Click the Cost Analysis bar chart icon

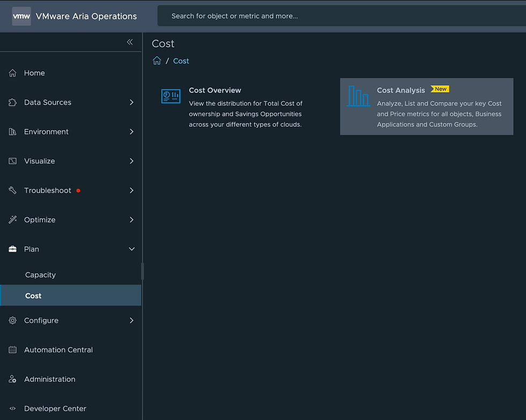[x=358, y=96]
